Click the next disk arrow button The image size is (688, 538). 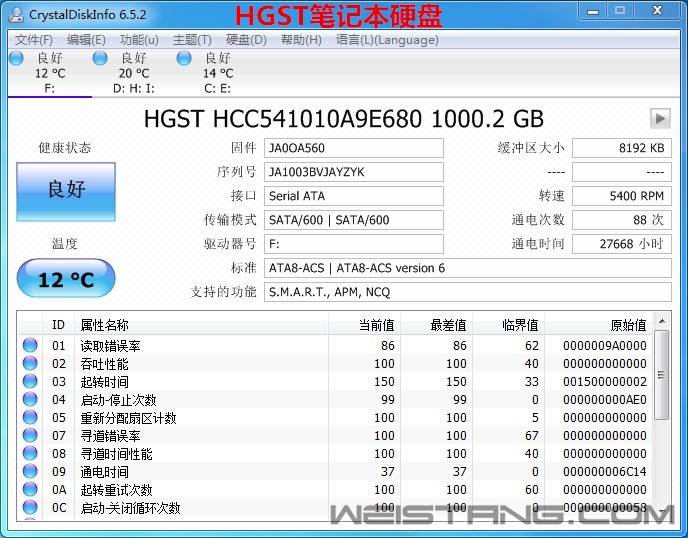[659, 118]
